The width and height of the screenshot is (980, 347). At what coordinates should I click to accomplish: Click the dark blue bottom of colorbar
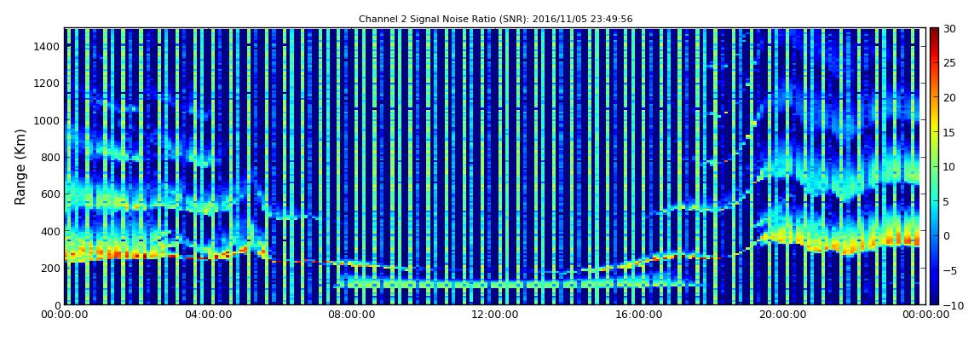click(934, 299)
